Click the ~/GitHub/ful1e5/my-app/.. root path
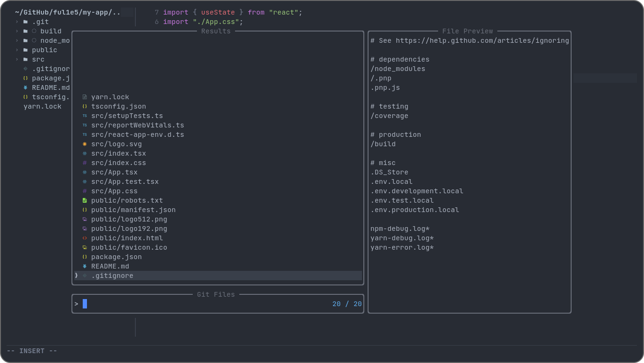 tap(68, 12)
